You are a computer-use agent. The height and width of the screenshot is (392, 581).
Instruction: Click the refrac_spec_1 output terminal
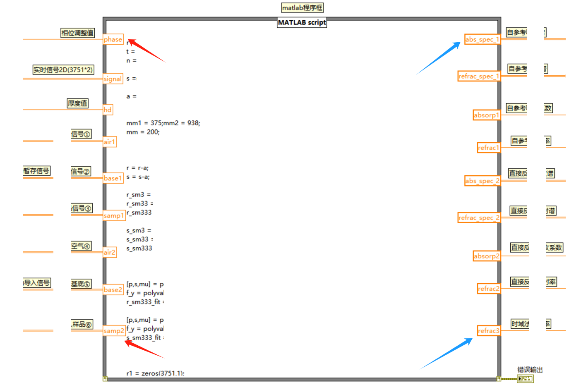pyautogui.click(x=479, y=76)
